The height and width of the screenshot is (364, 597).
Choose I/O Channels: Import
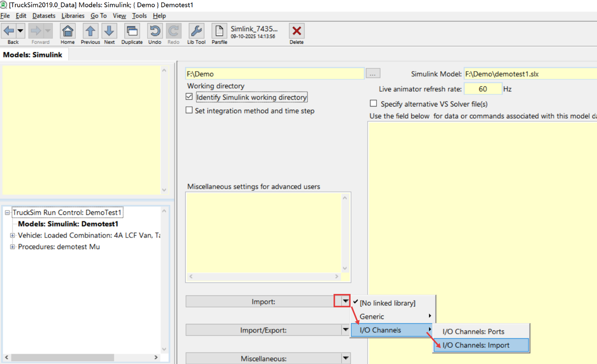481,345
